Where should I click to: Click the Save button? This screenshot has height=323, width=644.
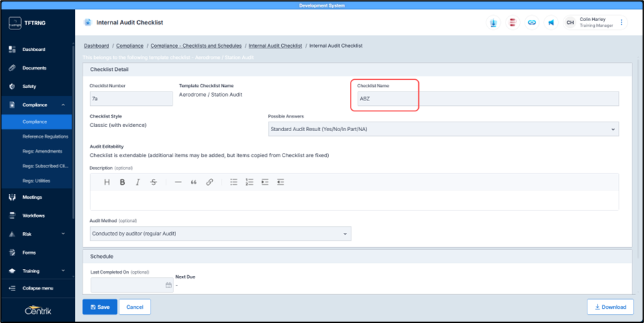100,307
